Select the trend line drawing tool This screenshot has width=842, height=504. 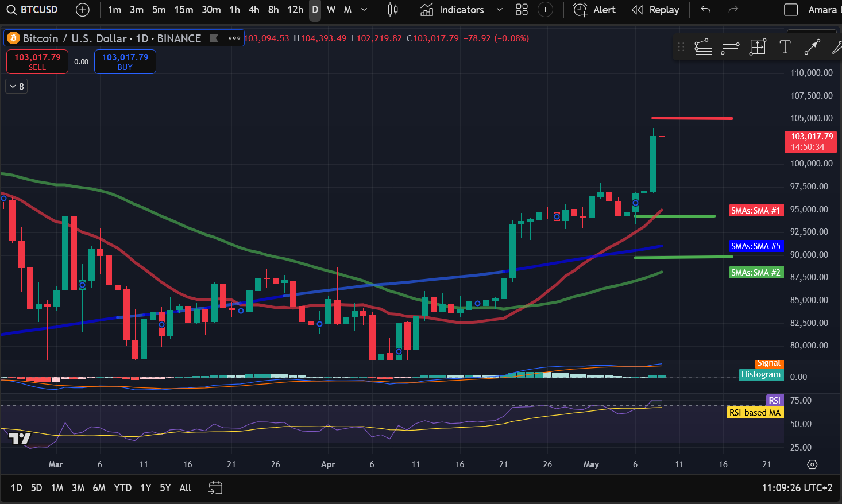812,47
